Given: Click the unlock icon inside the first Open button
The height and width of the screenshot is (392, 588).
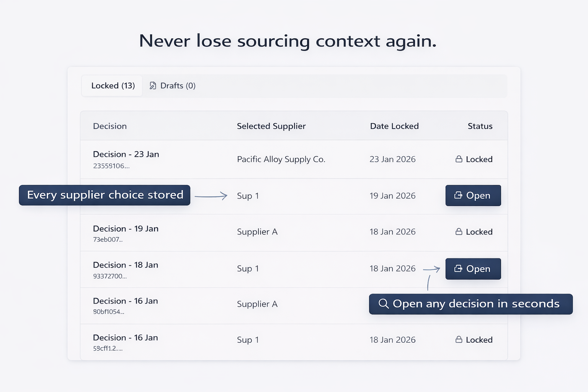Looking at the screenshot, I should pos(458,195).
